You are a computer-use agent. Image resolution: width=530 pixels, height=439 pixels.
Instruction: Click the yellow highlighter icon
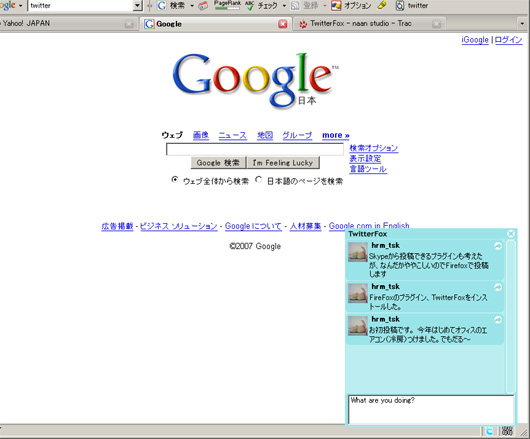(381, 5)
